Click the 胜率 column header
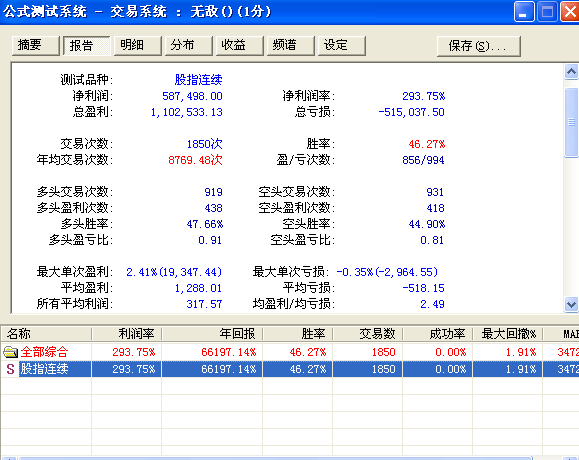The width and height of the screenshot is (579, 460). (298, 334)
